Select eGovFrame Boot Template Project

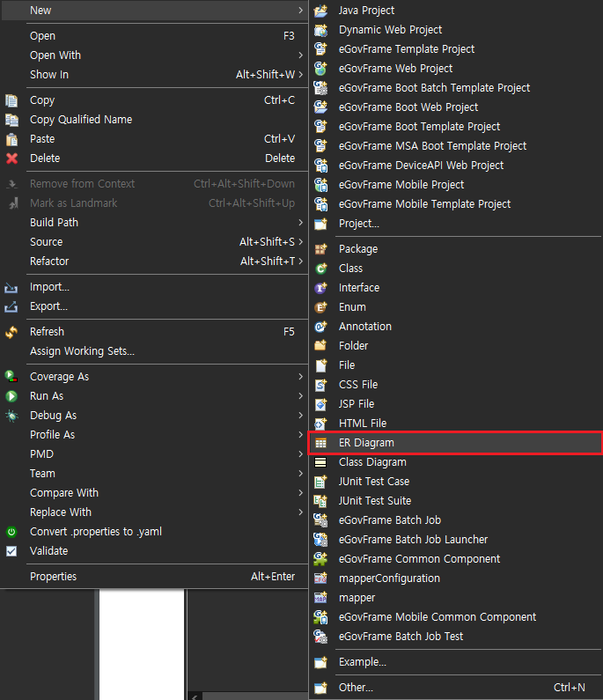point(456,127)
